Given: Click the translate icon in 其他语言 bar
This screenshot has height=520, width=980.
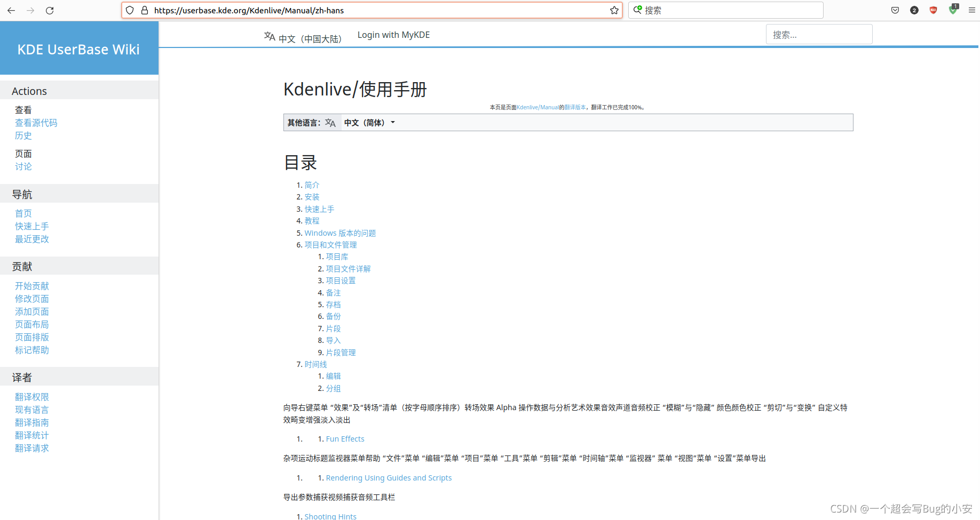Looking at the screenshot, I should (330, 123).
